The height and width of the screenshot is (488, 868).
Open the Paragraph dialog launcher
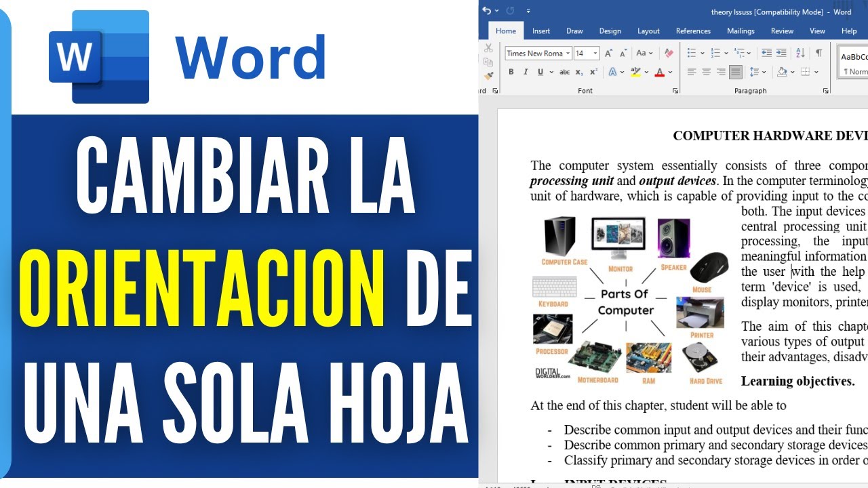[825, 91]
